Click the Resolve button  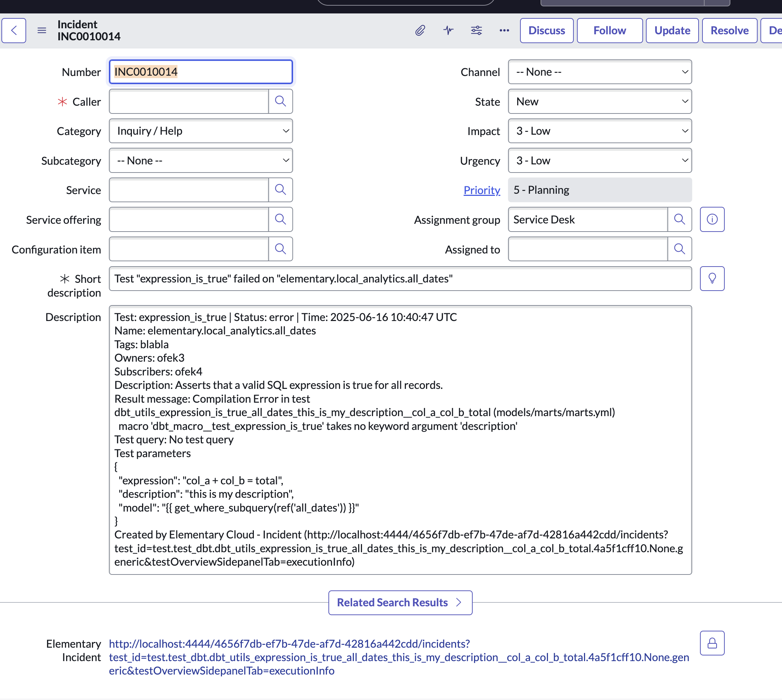730,30
